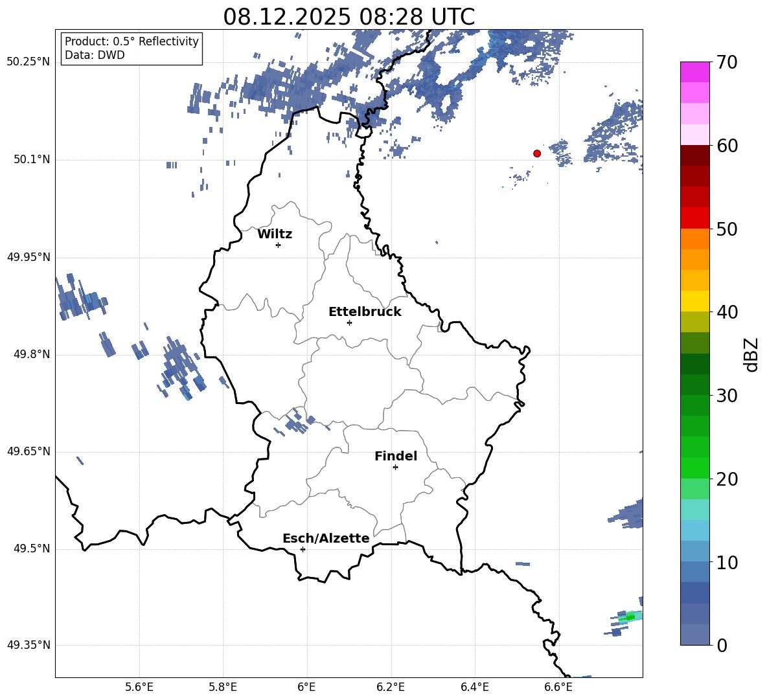Click the 50.25°N latitude label
The height and width of the screenshot is (700, 767).
point(29,62)
